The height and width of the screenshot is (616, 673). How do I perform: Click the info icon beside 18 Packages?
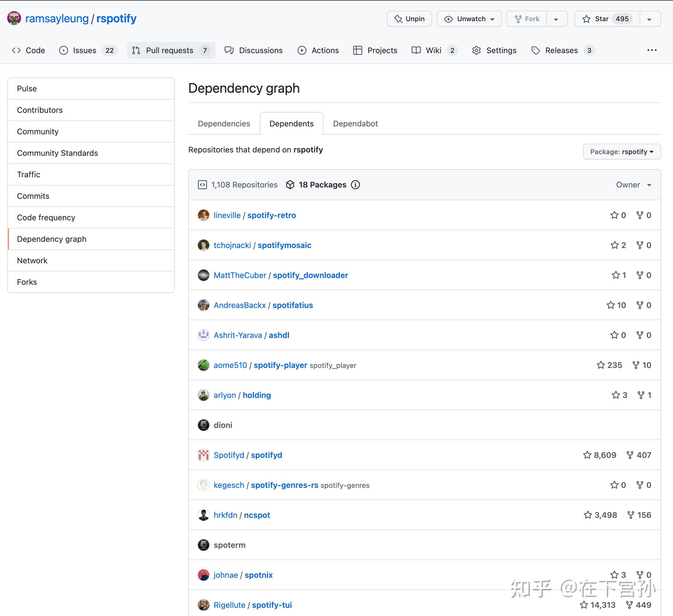355,185
